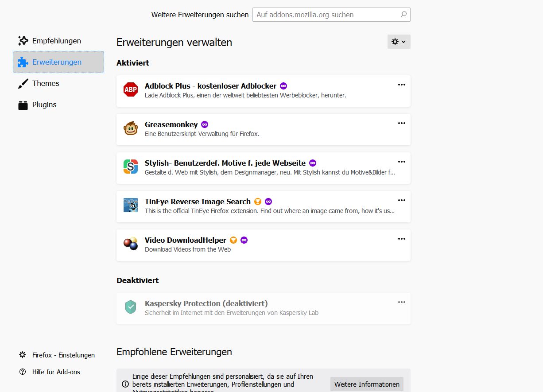This screenshot has height=392, width=543.
Task: Click the TinEye robot icon
Action: tap(131, 205)
